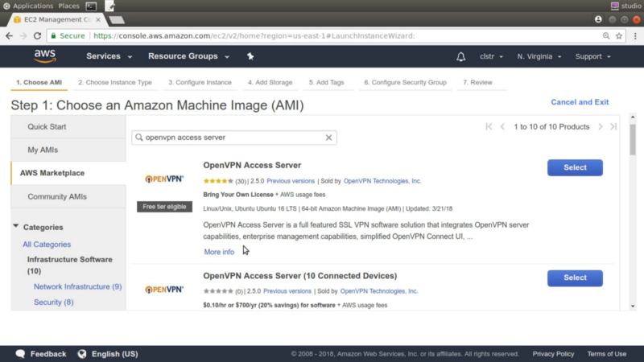
Task: Clear the AMI search with X icon
Action: point(328,138)
